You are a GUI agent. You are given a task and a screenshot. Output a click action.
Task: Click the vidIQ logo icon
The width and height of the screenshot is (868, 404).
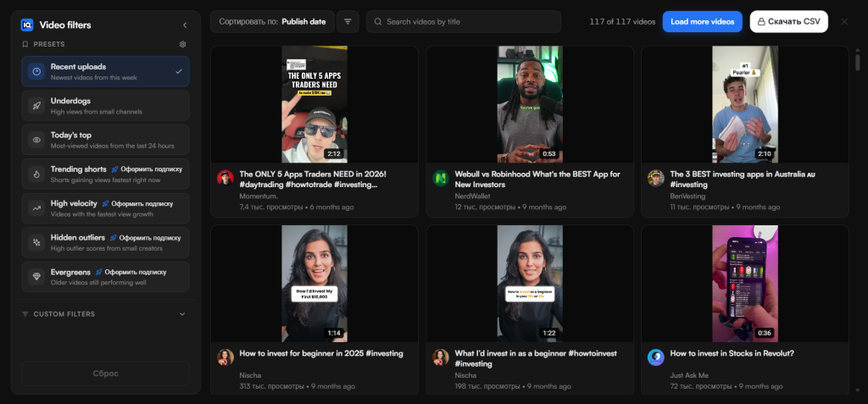coord(27,25)
